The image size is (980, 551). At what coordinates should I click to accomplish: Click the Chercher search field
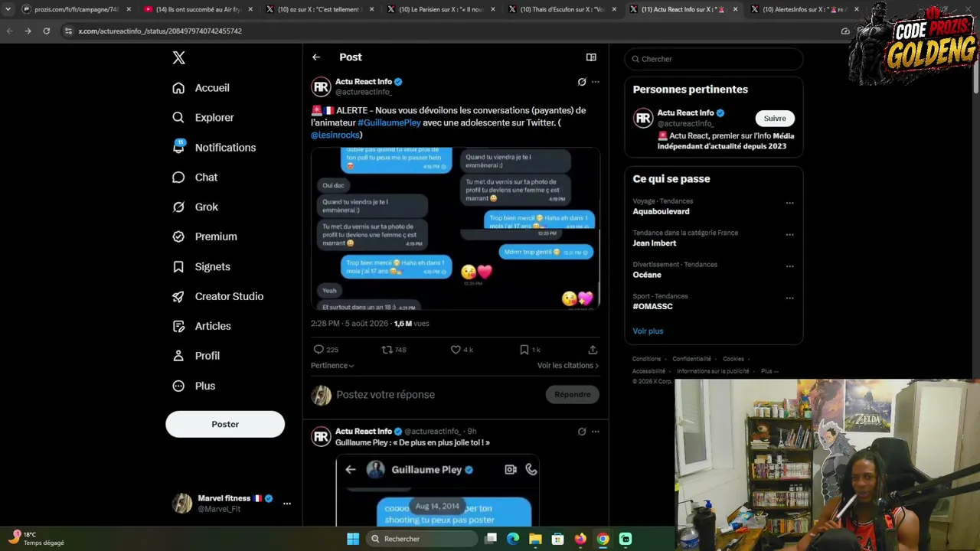(714, 59)
